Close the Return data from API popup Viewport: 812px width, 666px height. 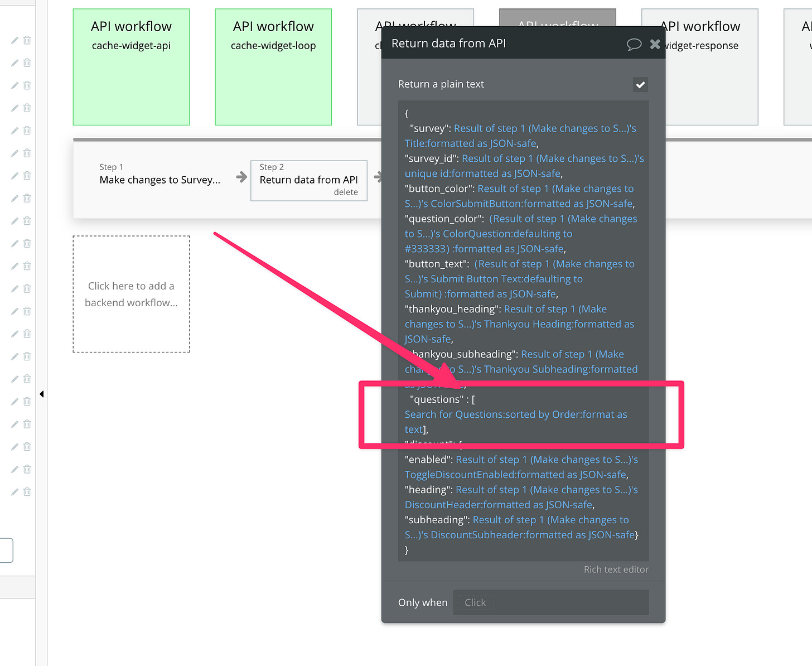point(655,44)
